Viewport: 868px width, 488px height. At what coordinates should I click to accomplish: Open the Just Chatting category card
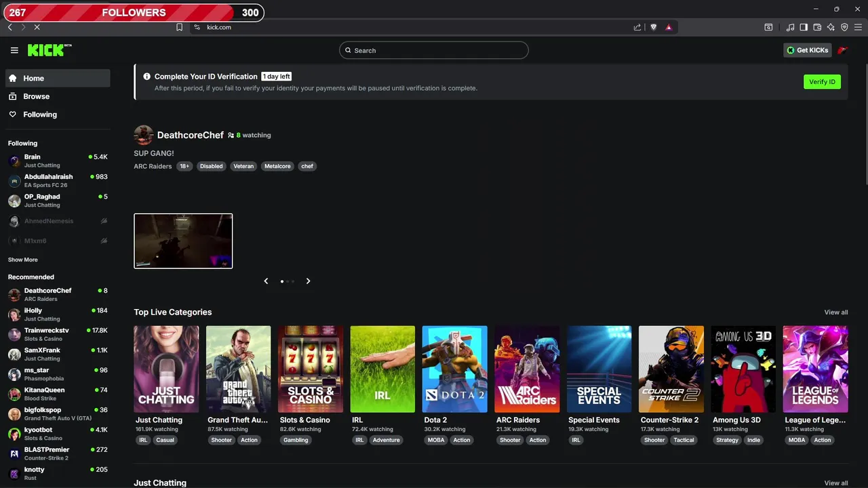click(166, 369)
